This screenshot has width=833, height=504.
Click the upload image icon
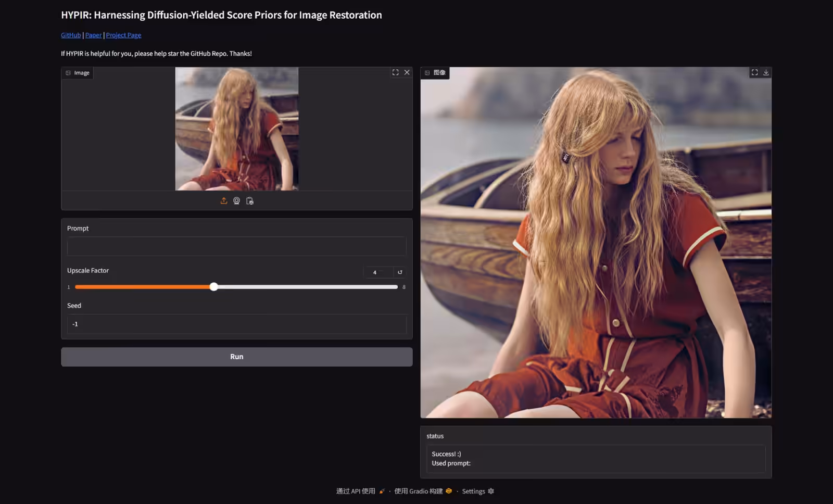[x=224, y=201]
